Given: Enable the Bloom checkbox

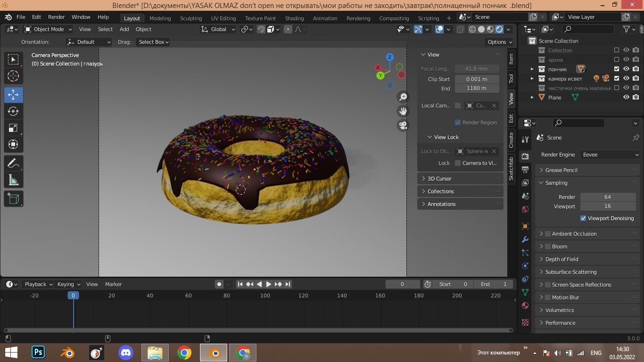Looking at the screenshot, I should pos(548,247).
